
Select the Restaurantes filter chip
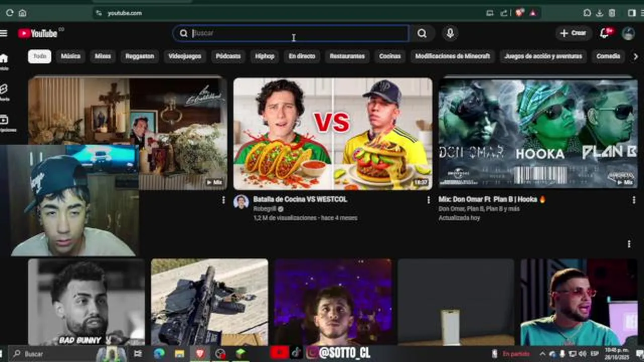pyautogui.click(x=347, y=56)
